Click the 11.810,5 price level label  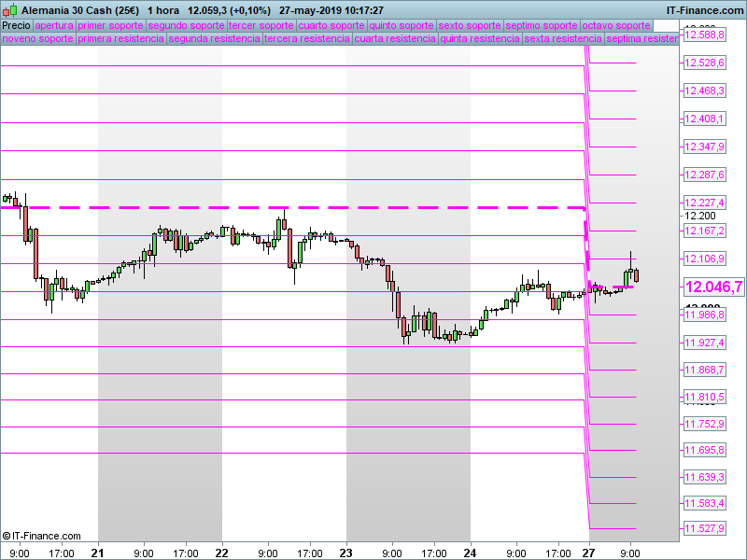[705, 398]
